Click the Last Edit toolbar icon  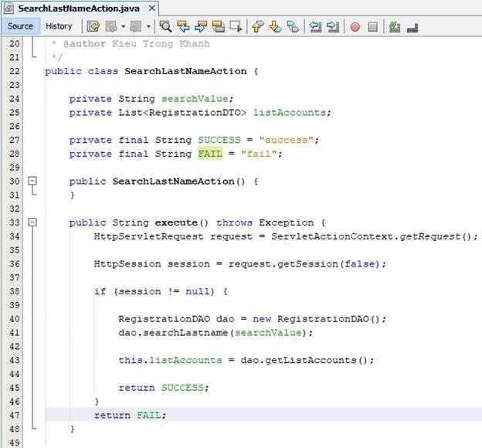93,26
